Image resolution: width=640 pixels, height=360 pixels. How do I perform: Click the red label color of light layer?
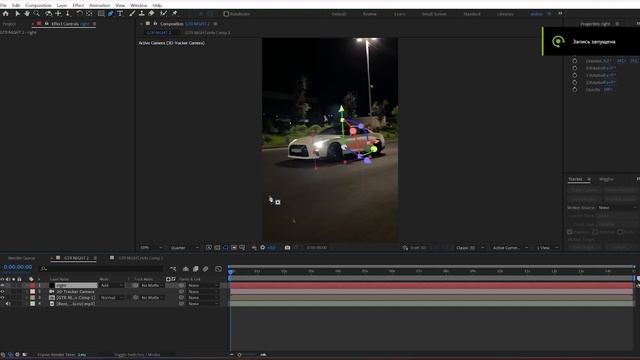[32, 285]
